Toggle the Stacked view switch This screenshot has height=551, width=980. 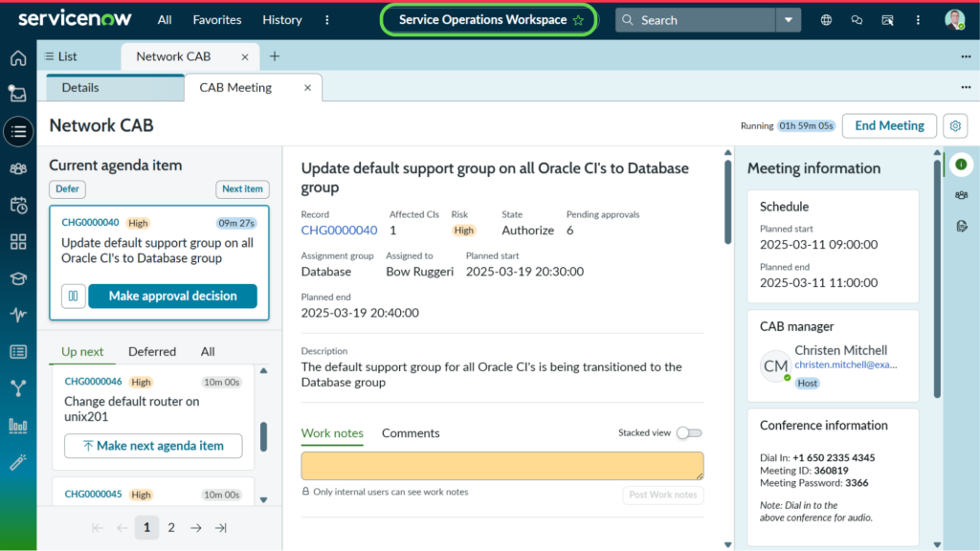[689, 433]
